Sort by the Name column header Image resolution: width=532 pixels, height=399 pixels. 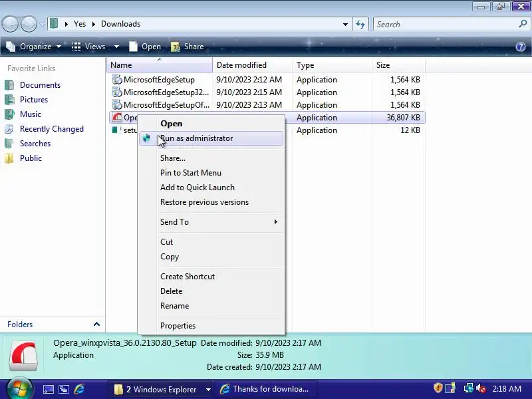tap(160, 65)
